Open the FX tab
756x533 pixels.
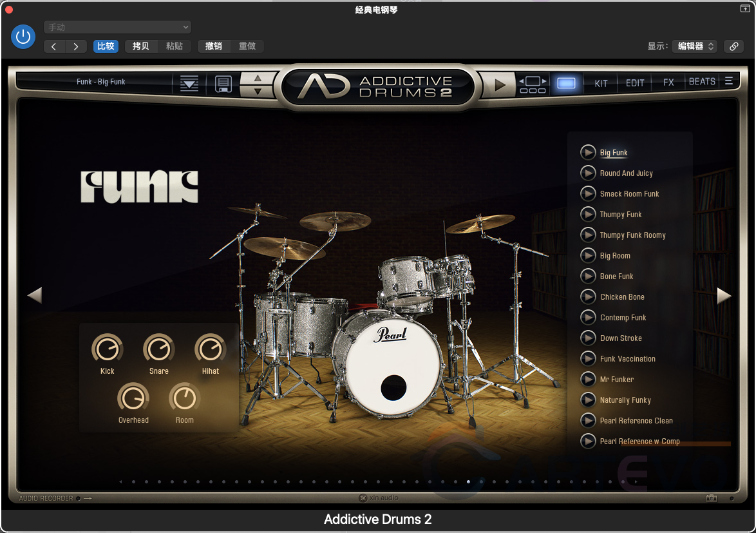[x=668, y=82]
